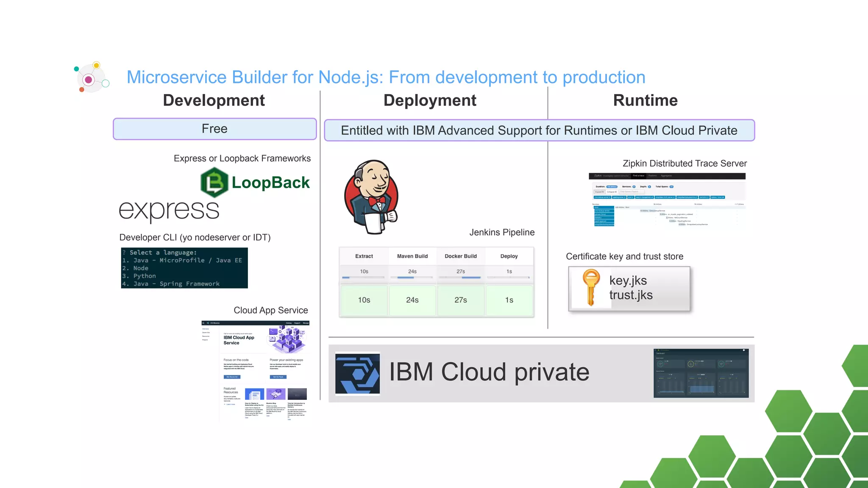This screenshot has height=488, width=868.
Task: Select the Deploy stage header
Action: pyautogui.click(x=509, y=256)
